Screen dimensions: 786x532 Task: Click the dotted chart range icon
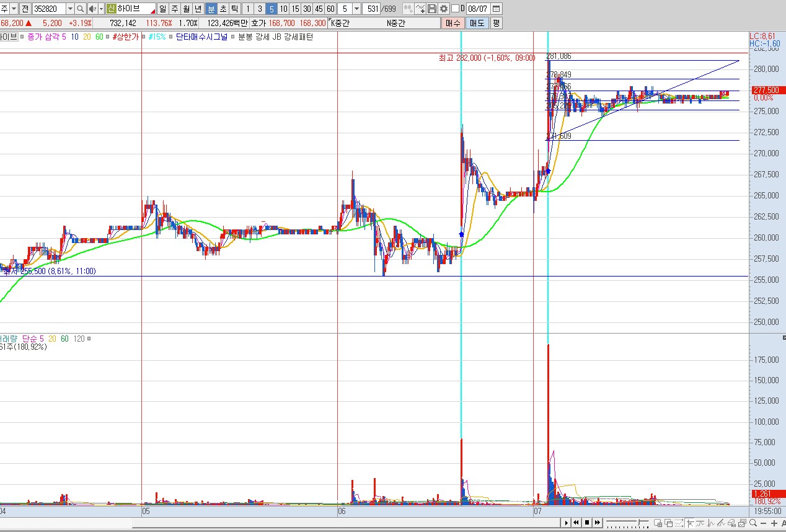pos(679,523)
